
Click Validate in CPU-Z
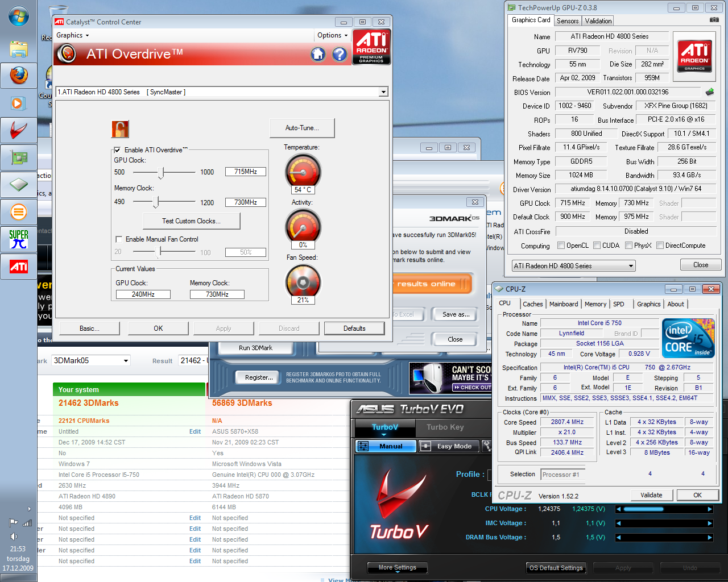[x=651, y=495]
